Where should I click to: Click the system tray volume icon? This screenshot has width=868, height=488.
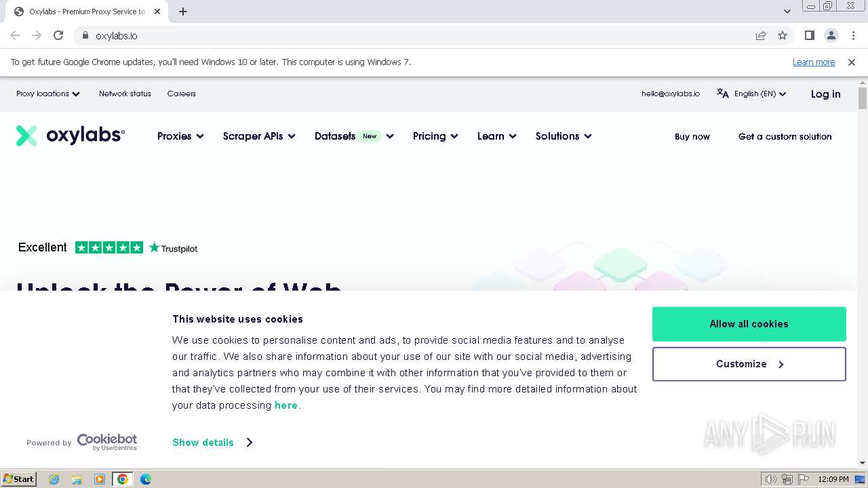coord(771,479)
